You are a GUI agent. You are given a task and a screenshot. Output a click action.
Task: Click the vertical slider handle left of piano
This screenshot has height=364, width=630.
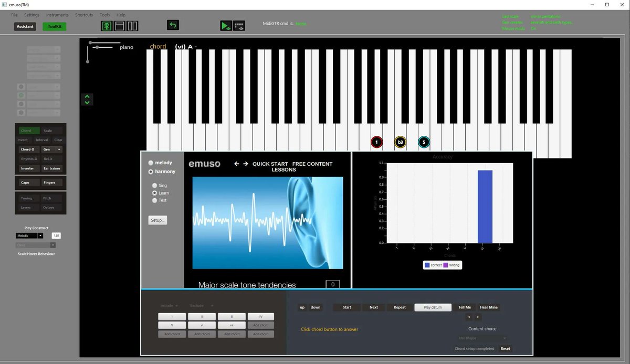(88, 61)
